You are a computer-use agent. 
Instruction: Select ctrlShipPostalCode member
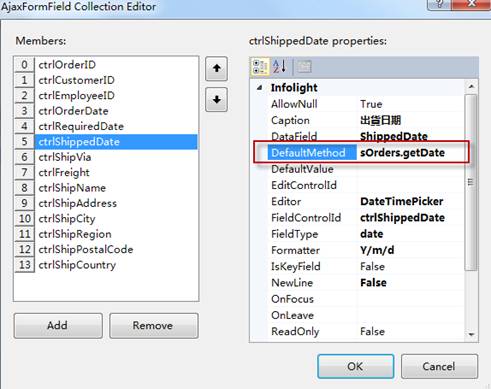click(x=106, y=249)
